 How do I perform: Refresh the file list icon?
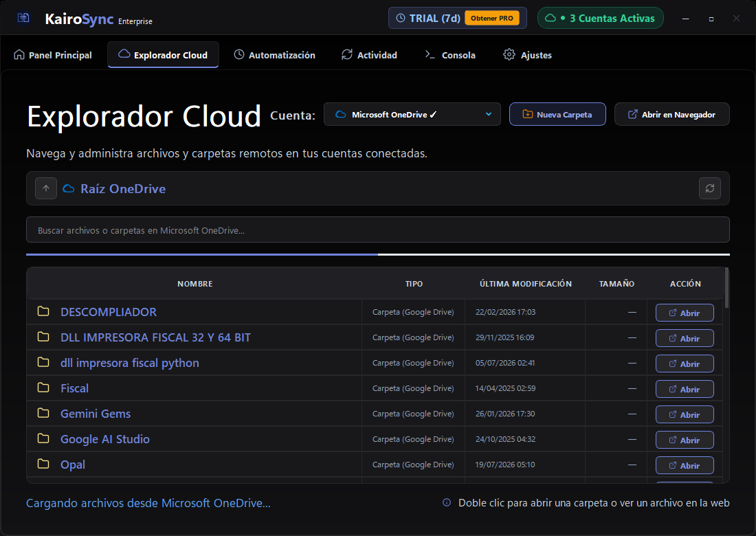coord(710,188)
